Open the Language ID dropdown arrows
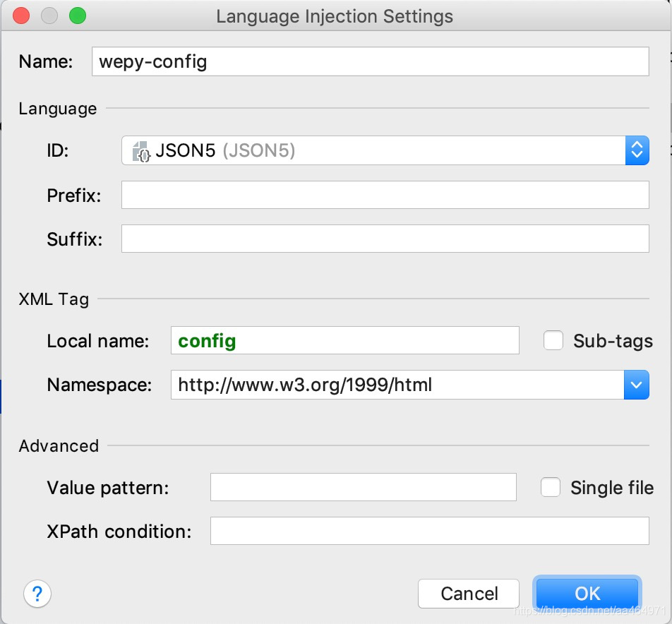 click(637, 150)
